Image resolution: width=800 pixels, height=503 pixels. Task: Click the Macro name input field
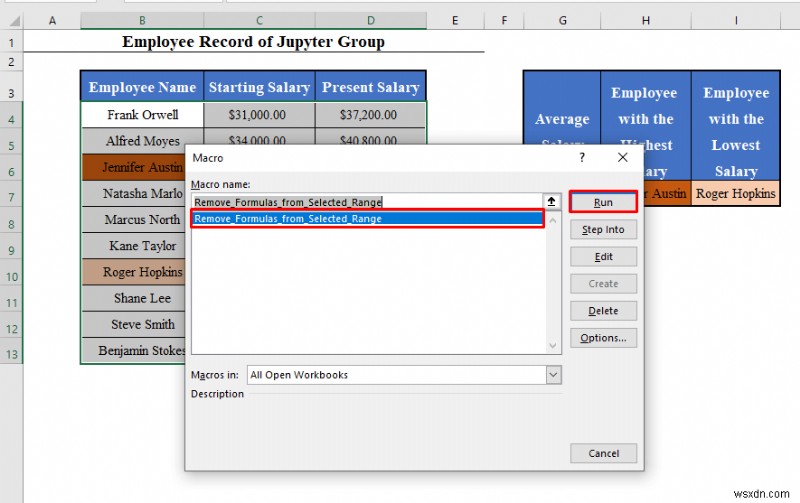[367, 202]
